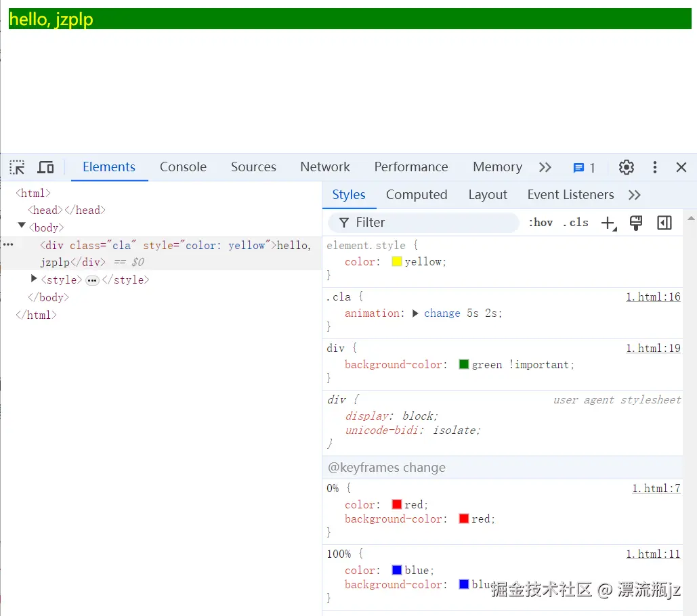This screenshot has height=616, width=697.
Task: Add a new style rule with plus icon
Action: coord(607,221)
